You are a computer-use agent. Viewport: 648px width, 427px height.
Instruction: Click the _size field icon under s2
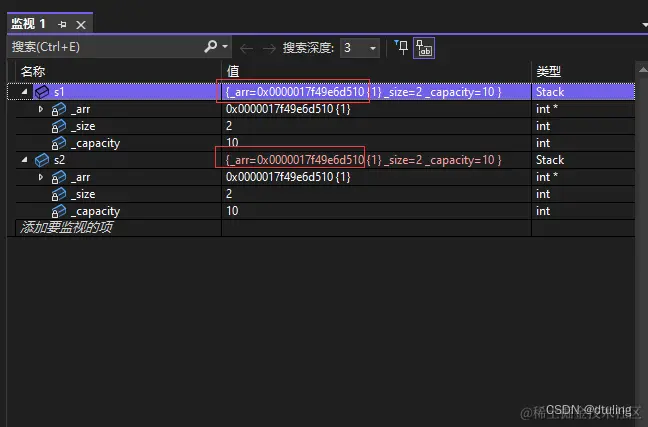[58, 194]
